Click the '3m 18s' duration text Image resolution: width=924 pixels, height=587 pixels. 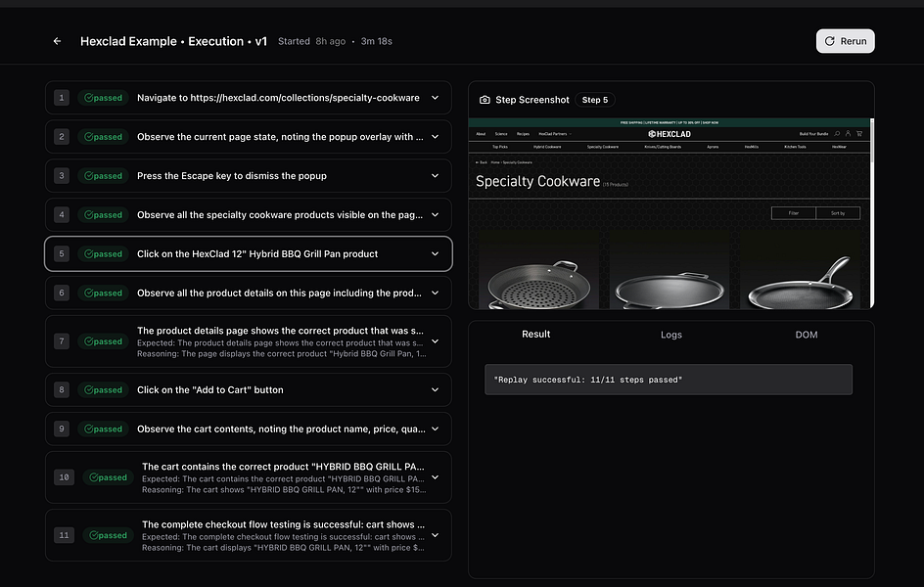[377, 41]
